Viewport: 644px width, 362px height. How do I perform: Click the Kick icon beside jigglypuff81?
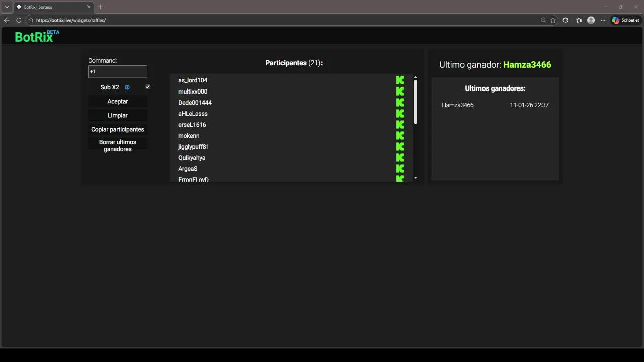click(400, 147)
